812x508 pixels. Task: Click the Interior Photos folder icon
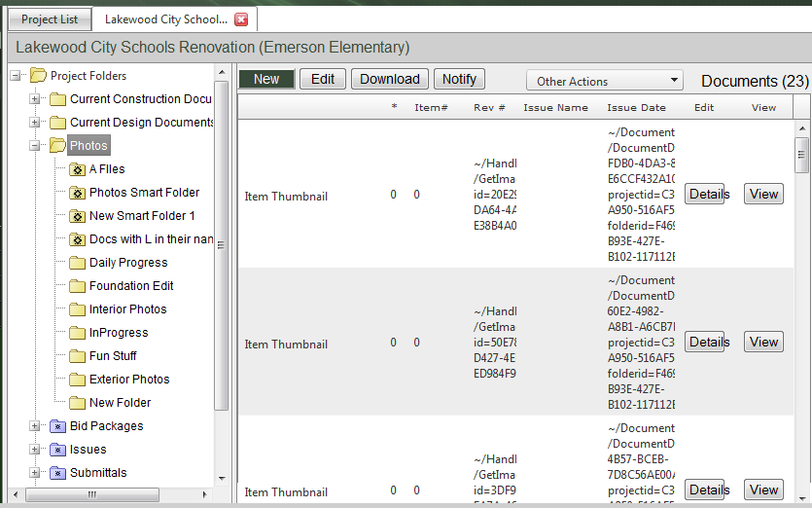tap(77, 308)
